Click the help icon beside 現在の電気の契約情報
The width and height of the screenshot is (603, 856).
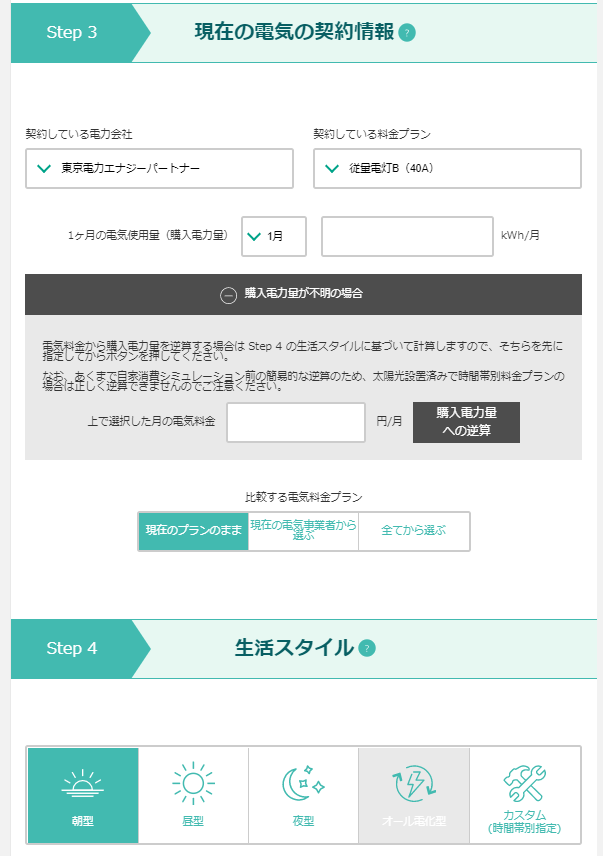click(x=407, y=33)
